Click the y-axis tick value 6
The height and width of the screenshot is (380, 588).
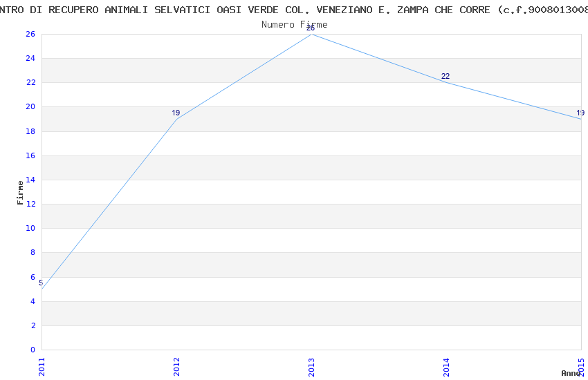click(x=33, y=277)
